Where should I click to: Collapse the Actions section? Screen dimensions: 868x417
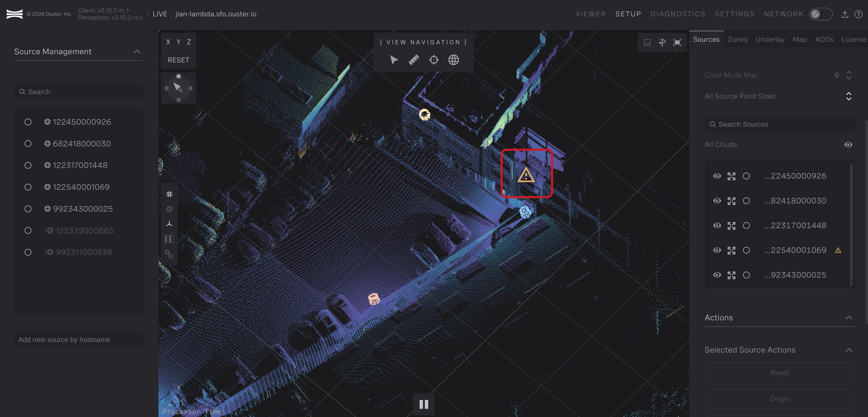849,318
